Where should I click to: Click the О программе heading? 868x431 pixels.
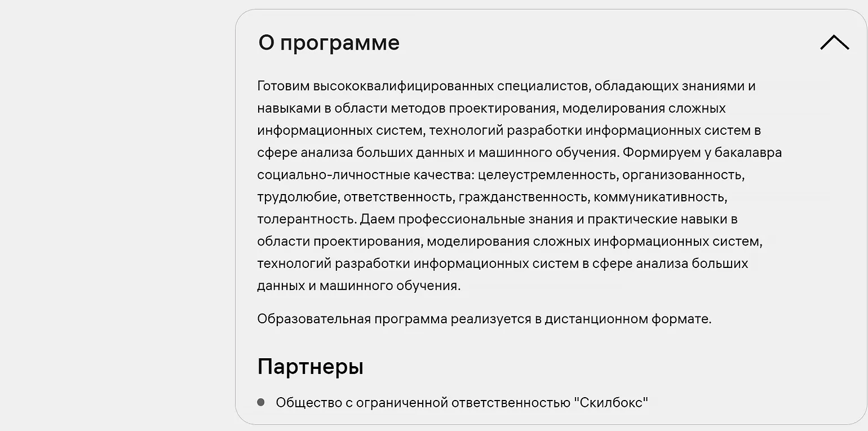329,43
